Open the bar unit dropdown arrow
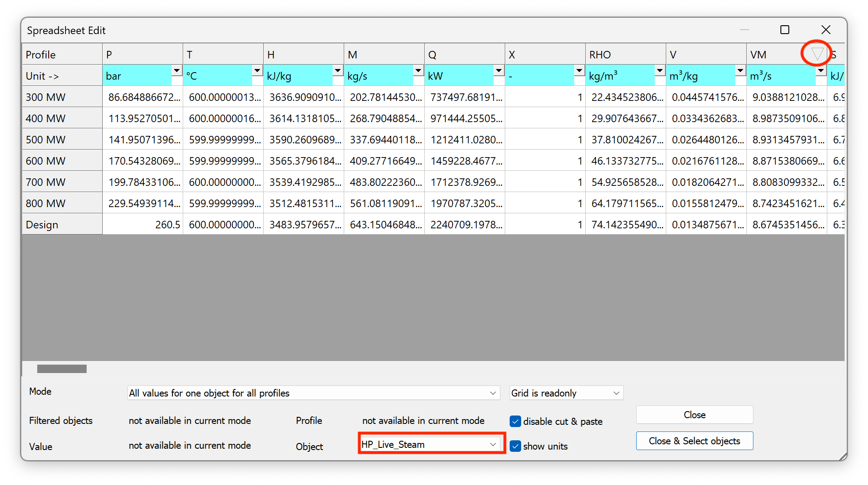868x485 pixels. (177, 71)
